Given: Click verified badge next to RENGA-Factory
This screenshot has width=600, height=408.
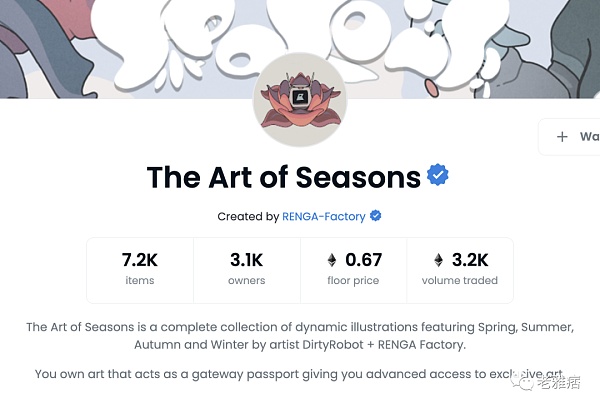Looking at the screenshot, I should point(376,216).
